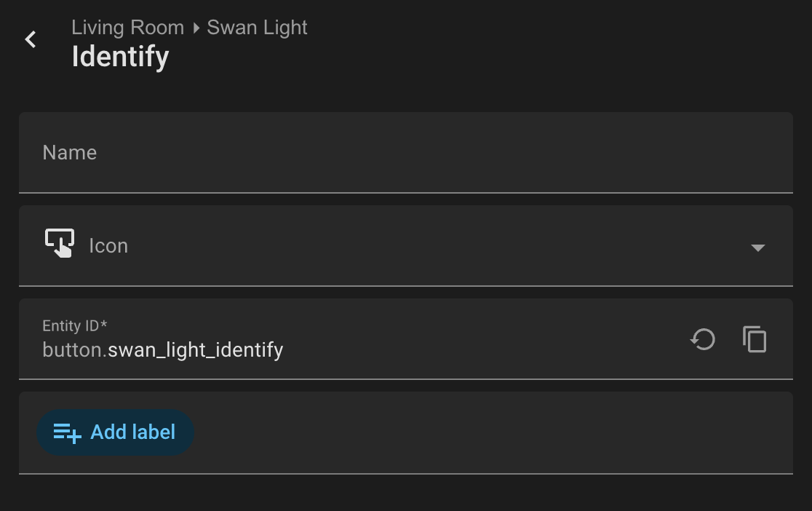Viewport: 812px width, 511px height.
Task: Click the Identify page heading
Action: [121, 57]
